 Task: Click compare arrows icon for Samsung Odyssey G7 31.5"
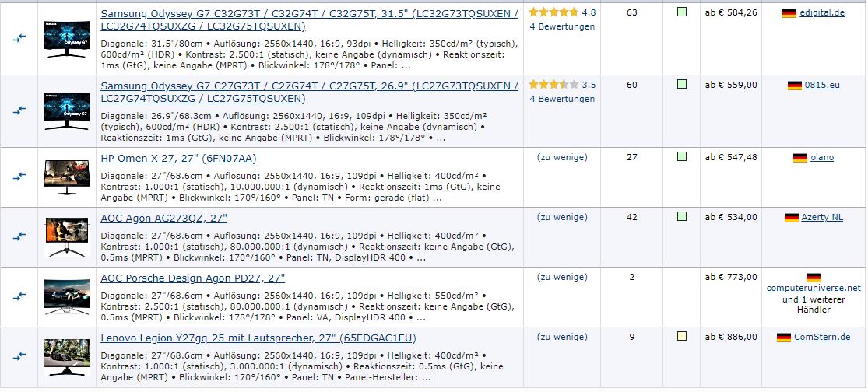point(19,38)
